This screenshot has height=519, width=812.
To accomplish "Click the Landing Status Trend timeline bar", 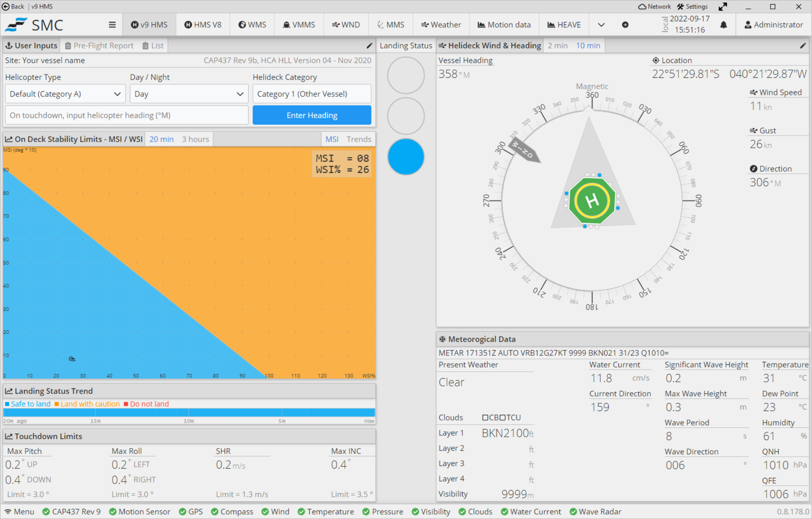I will coord(189,412).
